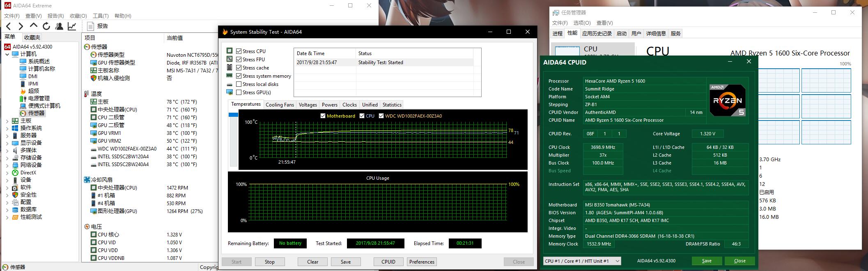Viewport: 868px width, 271px height.
Task: Open the graph icon in AIDA64 toolbar
Action: pos(72,26)
